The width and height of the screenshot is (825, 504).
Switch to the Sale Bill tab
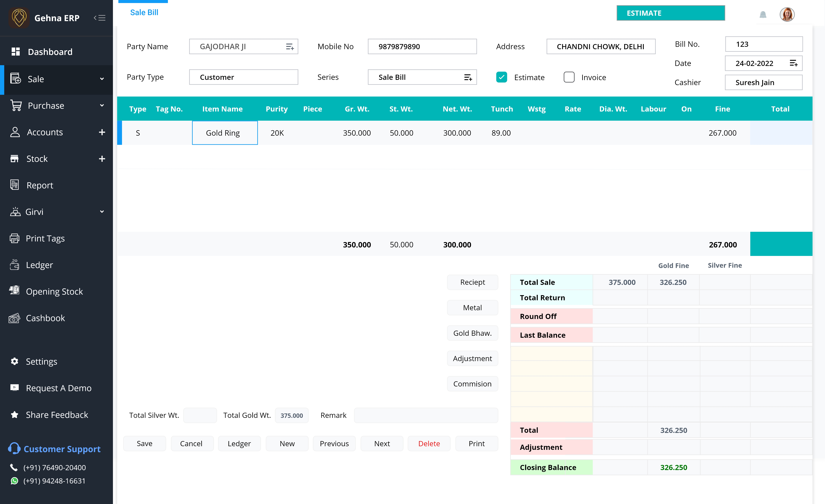point(144,12)
